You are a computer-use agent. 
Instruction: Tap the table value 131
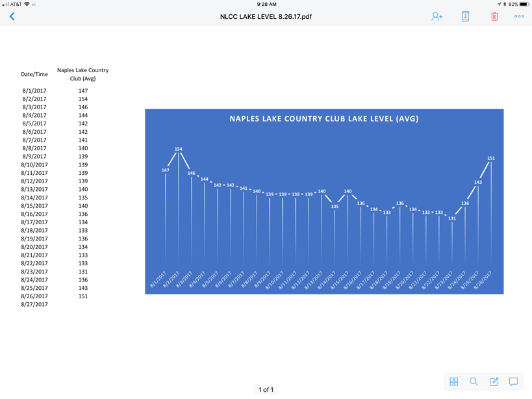[83, 272]
